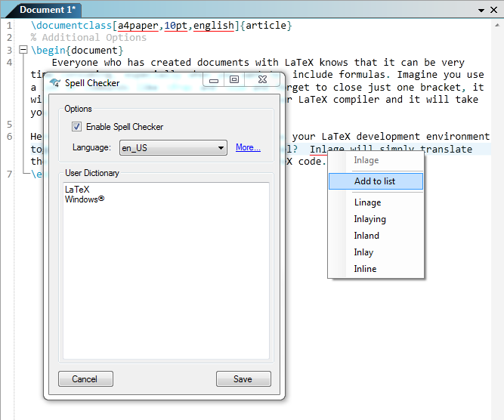Click the \documentclass command text
Screen dimensions: 504x420
click(x=71, y=26)
